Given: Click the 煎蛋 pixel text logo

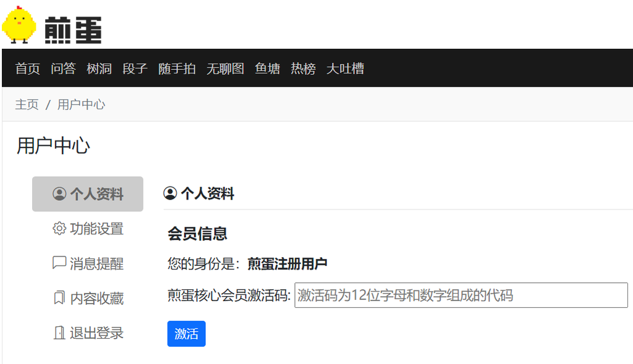Looking at the screenshot, I should click(x=73, y=30).
